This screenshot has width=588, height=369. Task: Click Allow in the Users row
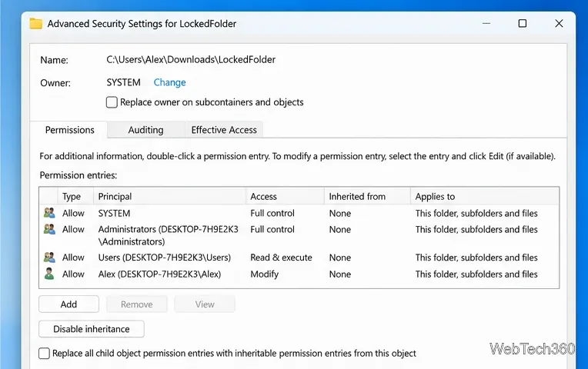(73, 258)
